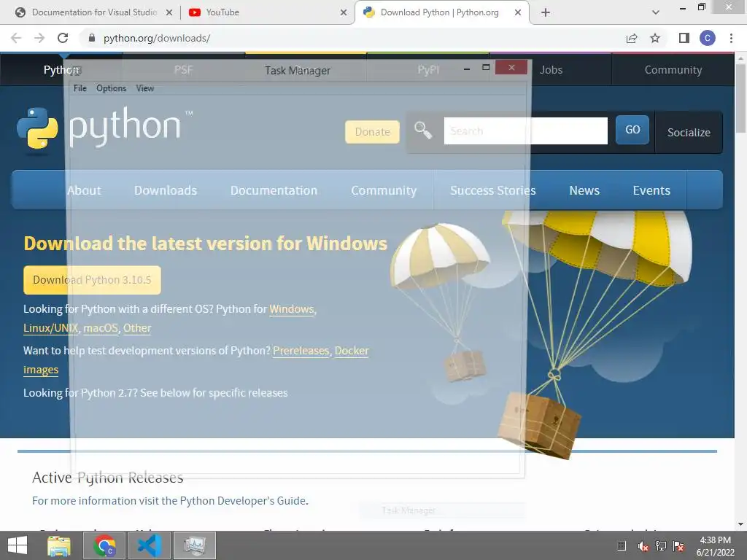The height and width of the screenshot is (560, 747).
Task: Follow the macOS link
Action: point(101,328)
